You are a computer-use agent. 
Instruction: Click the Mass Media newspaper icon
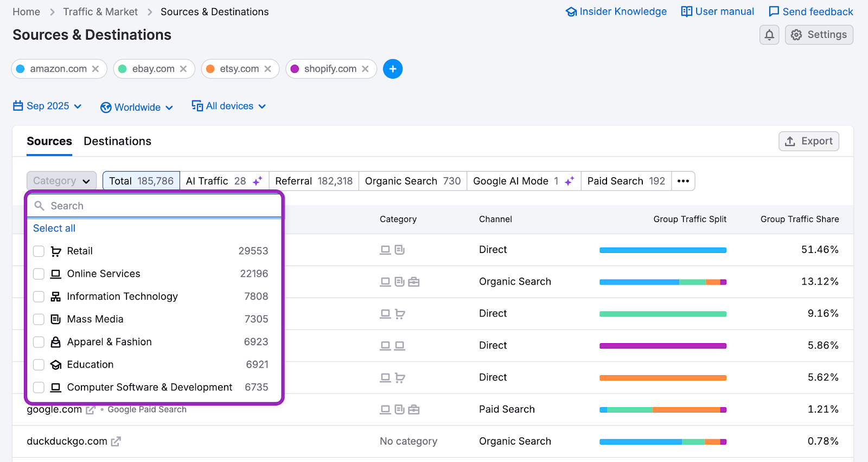click(56, 319)
